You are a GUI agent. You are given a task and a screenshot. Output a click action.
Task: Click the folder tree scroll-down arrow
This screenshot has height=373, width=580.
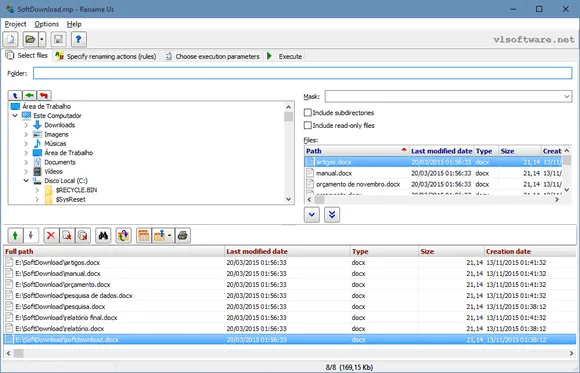coord(289,199)
